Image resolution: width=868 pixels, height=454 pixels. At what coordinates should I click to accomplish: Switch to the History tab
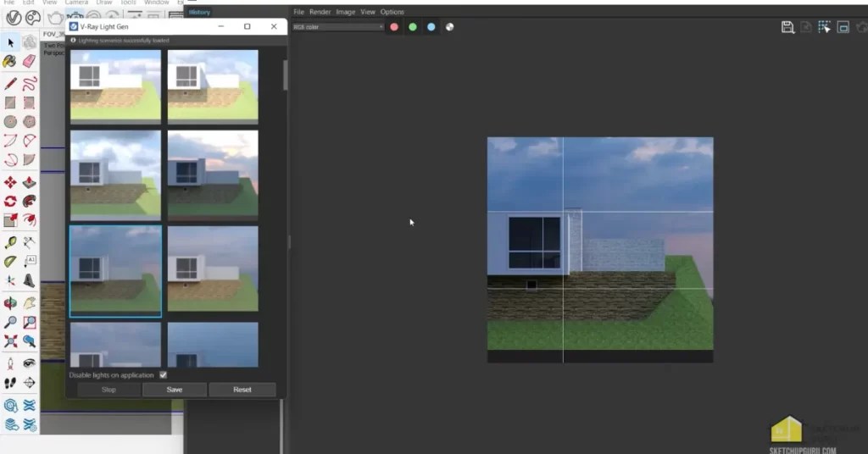[198, 12]
